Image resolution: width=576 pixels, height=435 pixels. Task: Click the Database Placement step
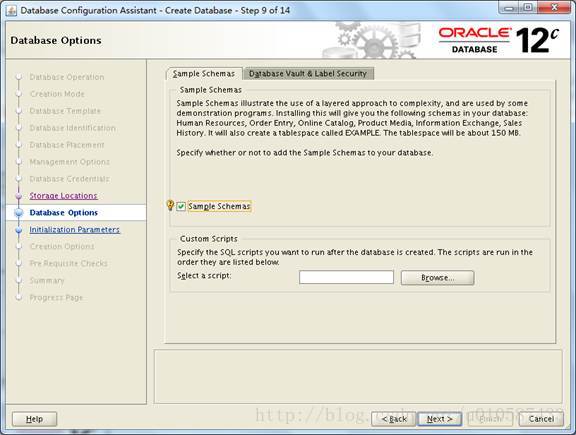coord(67,145)
